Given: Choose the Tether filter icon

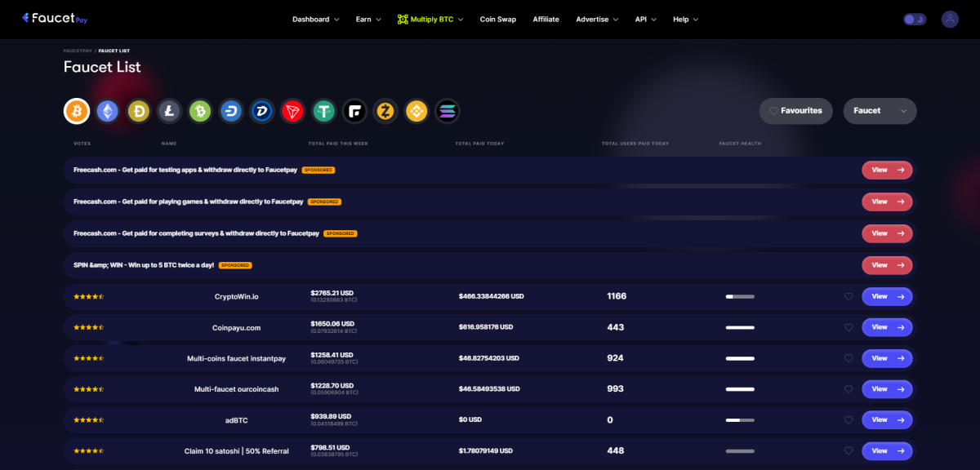Looking at the screenshot, I should point(323,111).
